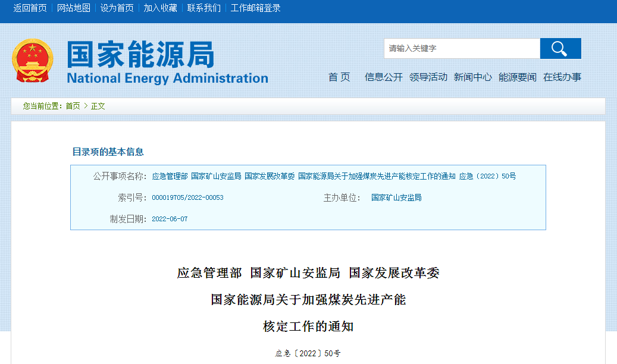This screenshot has width=617, height=364.
Task: Click the 目录项的基本信息 heading
Action: pyautogui.click(x=108, y=152)
